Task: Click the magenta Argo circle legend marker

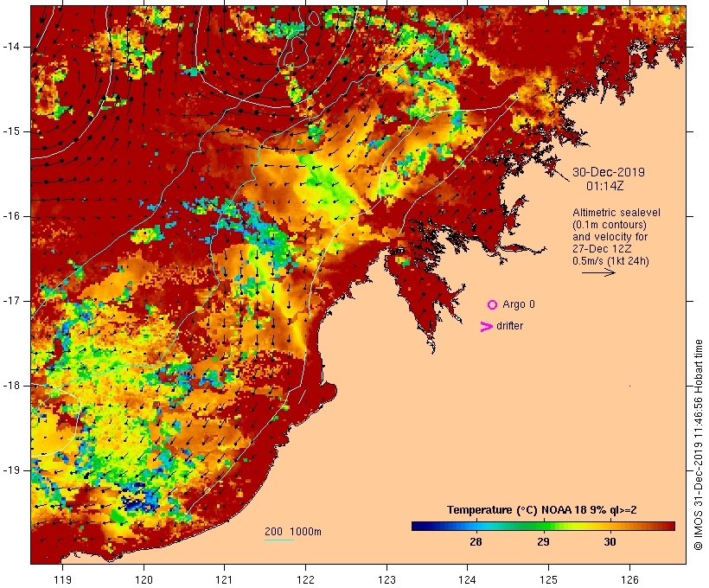Action: 493,305
